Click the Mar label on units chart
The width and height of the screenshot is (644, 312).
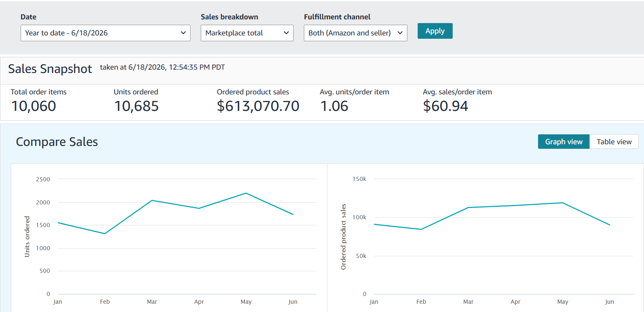coord(152,302)
